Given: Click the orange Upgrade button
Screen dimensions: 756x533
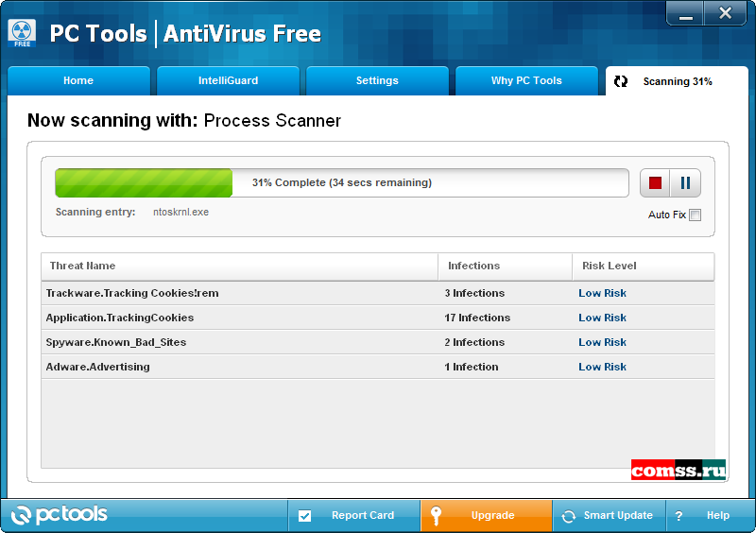Looking at the screenshot, I should 486,515.
